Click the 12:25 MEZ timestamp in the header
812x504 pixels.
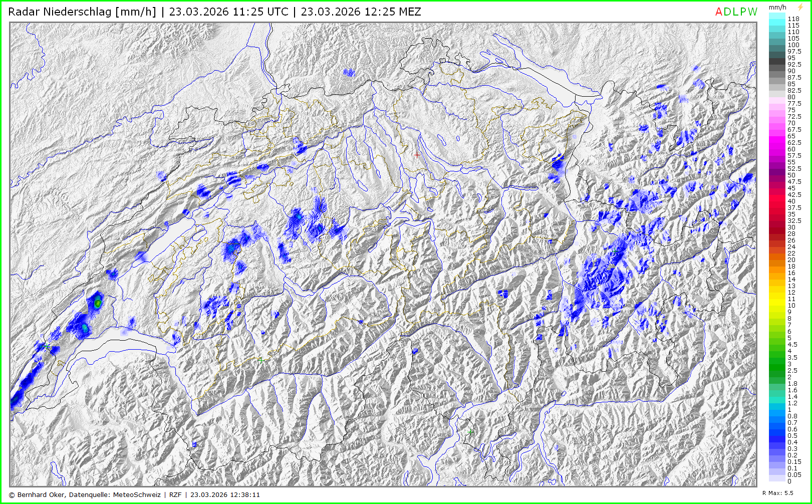coord(361,12)
